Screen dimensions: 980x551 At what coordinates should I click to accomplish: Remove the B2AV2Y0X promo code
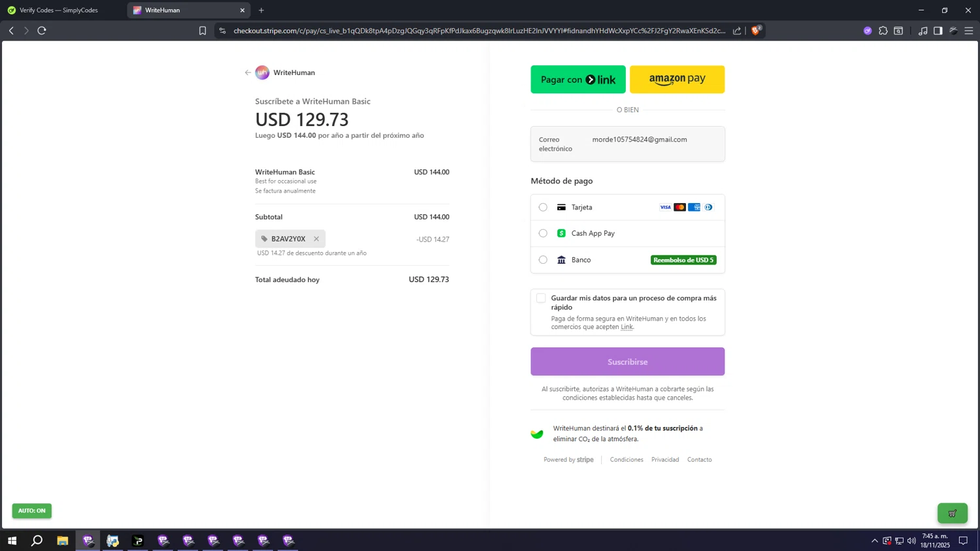[x=316, y=239]
